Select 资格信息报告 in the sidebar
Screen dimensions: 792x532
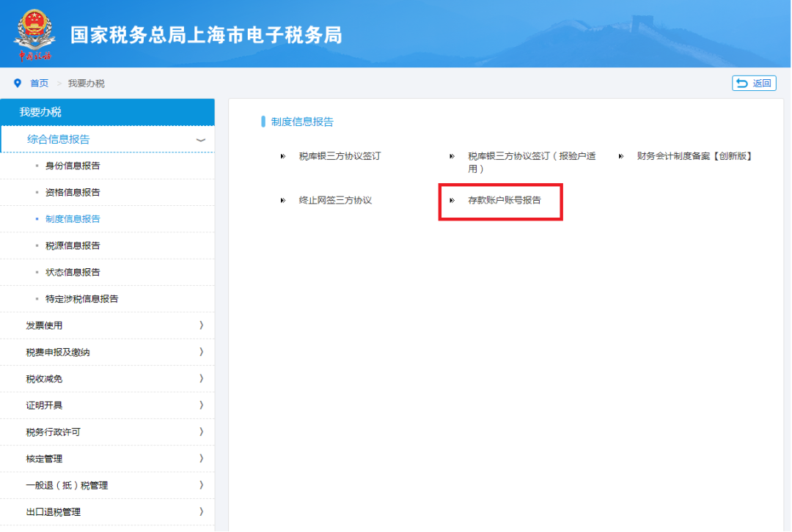(73, 193)
